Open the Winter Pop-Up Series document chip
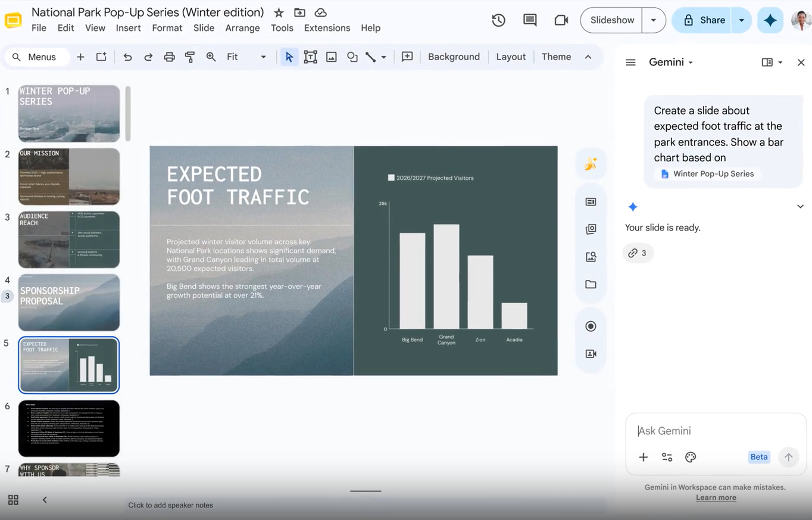 708,174
